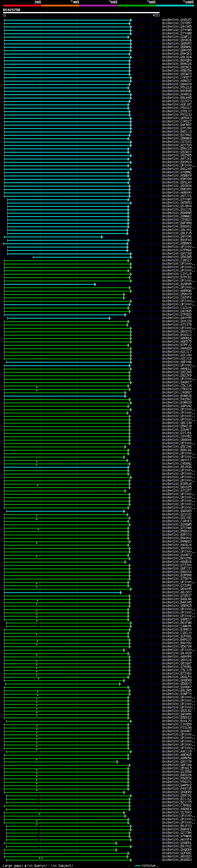Click the query end position 422
The image size is (197, 868).
tap(155, 15)
